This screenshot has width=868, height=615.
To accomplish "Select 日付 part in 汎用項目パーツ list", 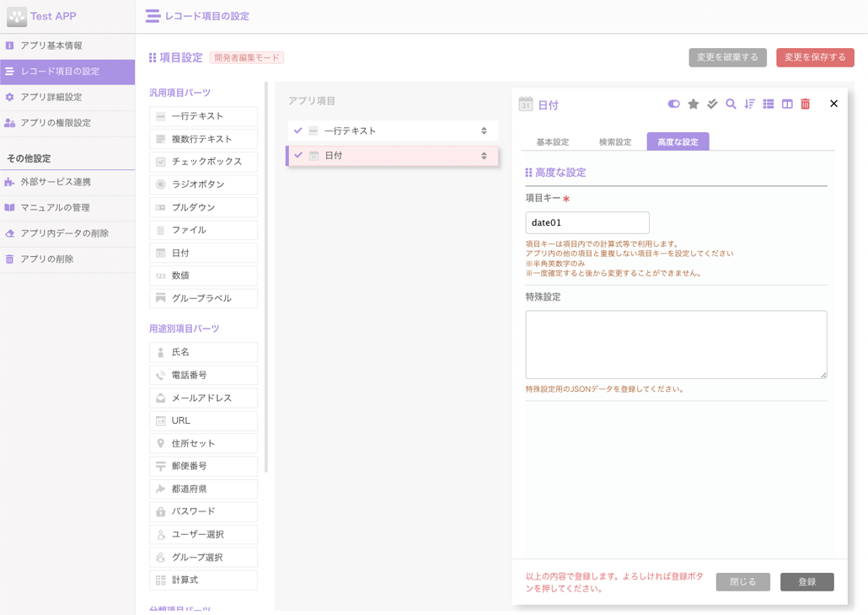I will tap(203, 253).
